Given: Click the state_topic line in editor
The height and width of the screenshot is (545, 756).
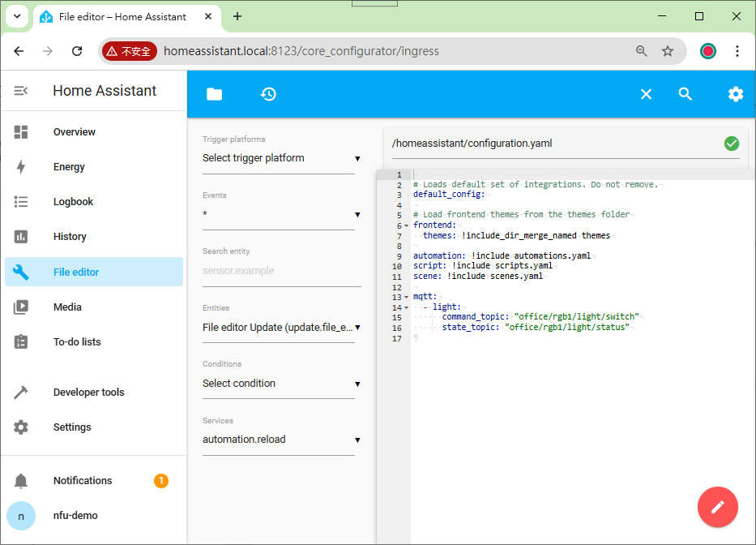Looking at the screenshot, I should pyautogui.click(x=536, y=328).
